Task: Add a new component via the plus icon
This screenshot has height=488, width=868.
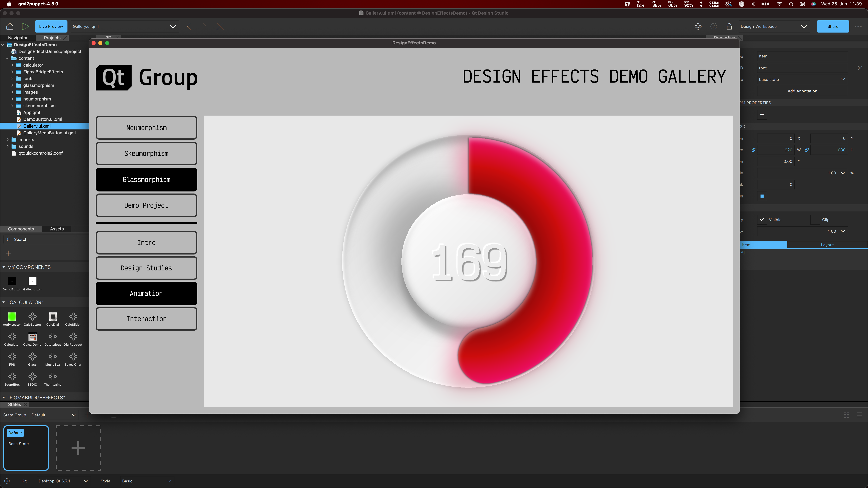Action: pyautogui.click(x=8, y=253)
